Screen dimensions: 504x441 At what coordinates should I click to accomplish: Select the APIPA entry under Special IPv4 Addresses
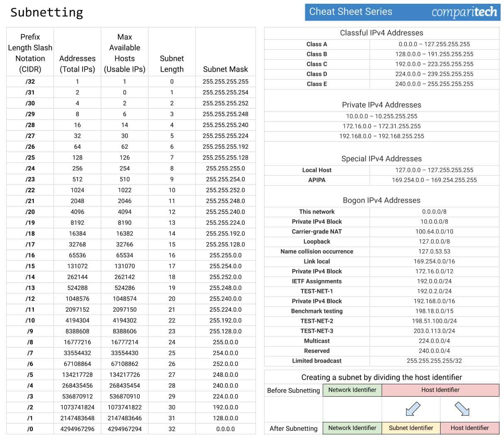tap(317, 180)
